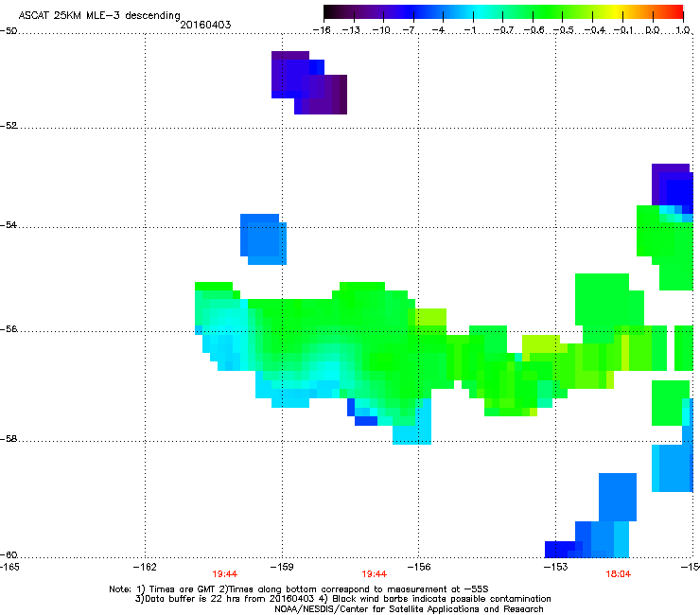Viewport: 700px width, 615px height.
Task: Click the -165 longitude axis label
Action: (9, 567)
